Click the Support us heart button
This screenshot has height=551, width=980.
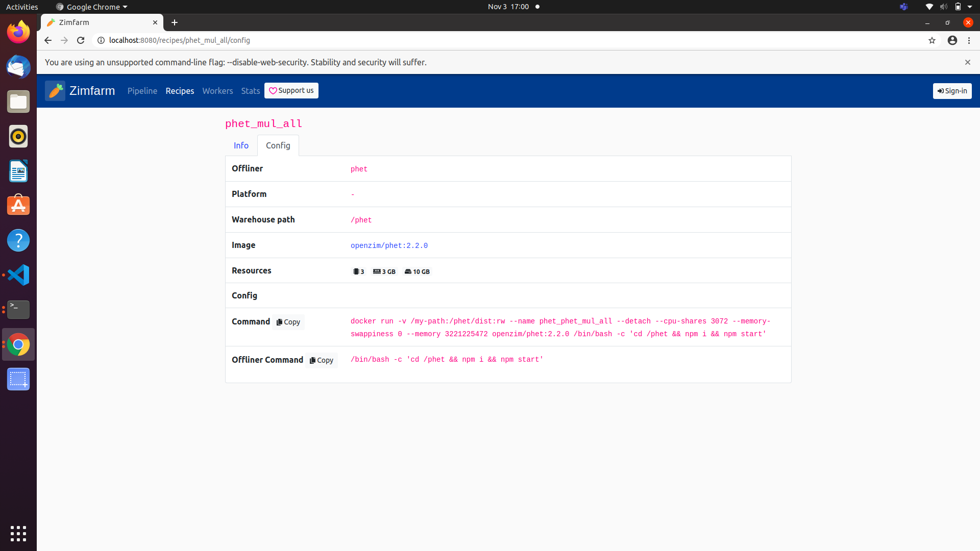[291, 90]
